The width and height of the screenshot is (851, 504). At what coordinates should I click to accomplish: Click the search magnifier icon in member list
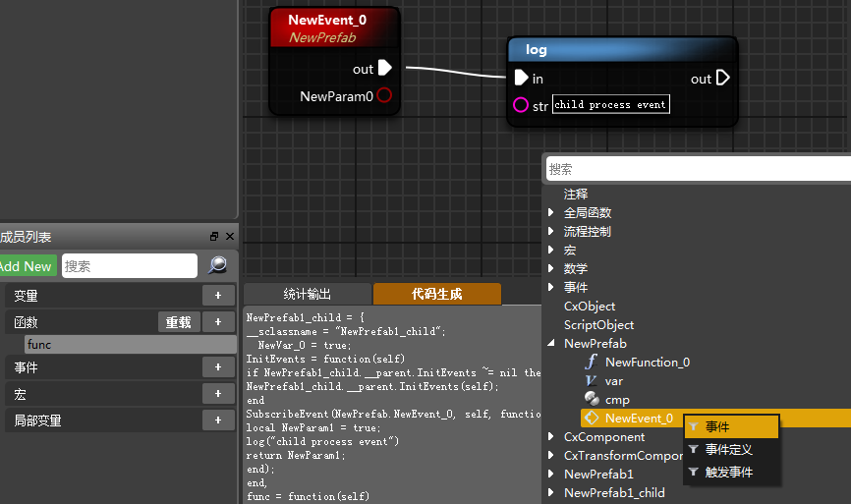point(217,265)
